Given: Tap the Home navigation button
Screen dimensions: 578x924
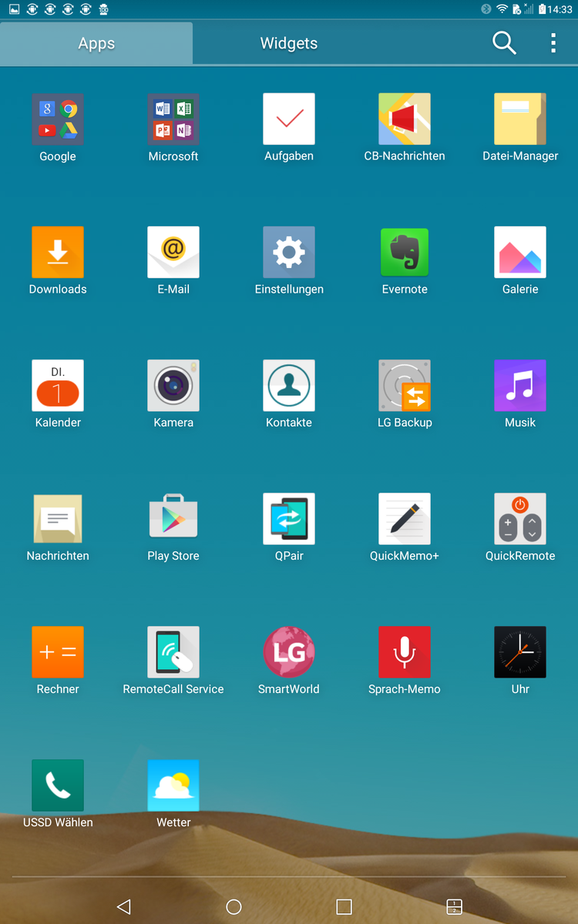Looking at the screenshot, I should (234, 906).
